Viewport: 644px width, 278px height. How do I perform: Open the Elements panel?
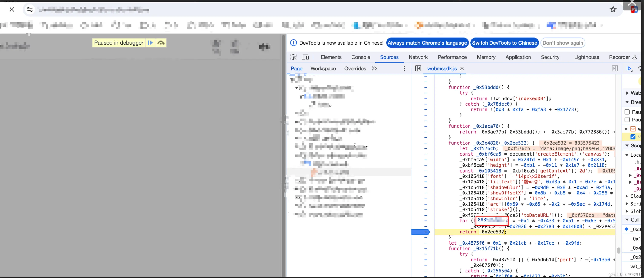(x=331, y=57)
